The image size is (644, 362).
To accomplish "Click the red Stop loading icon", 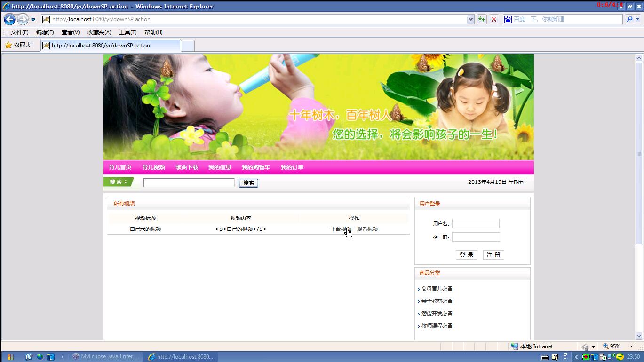I will 494,19.
